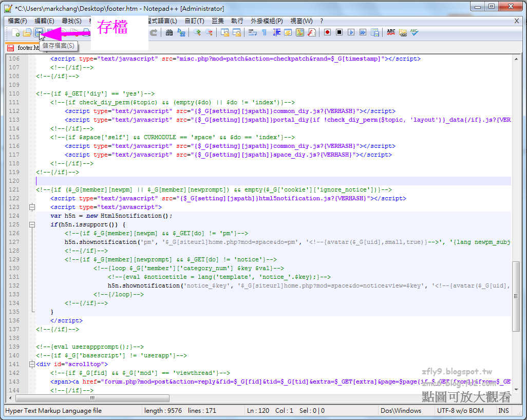Viewport: 527px width, 420px height.
Task: Click 'Ln : 120' in status bar
Action: point(258,411)
